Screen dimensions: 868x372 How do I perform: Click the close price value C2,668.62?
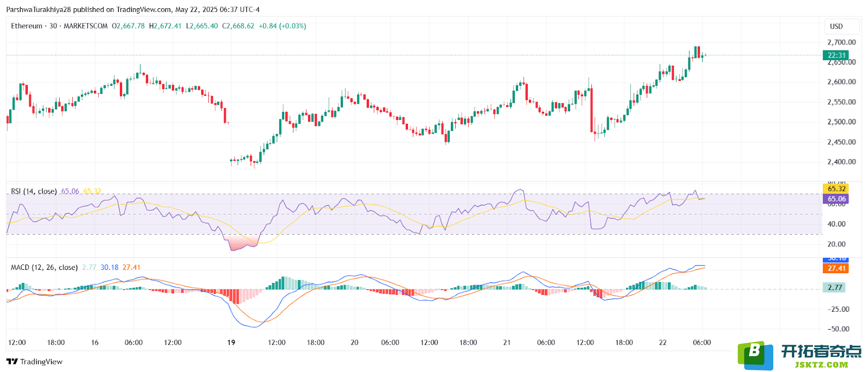(238, 26)
